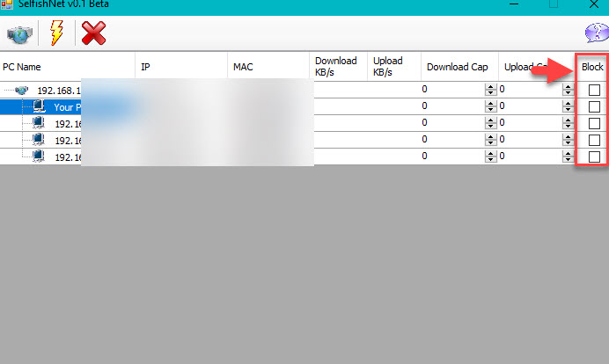This screenshot has width=609, height=364.
Task: Sort by the MAC column header
Action: 268,67
